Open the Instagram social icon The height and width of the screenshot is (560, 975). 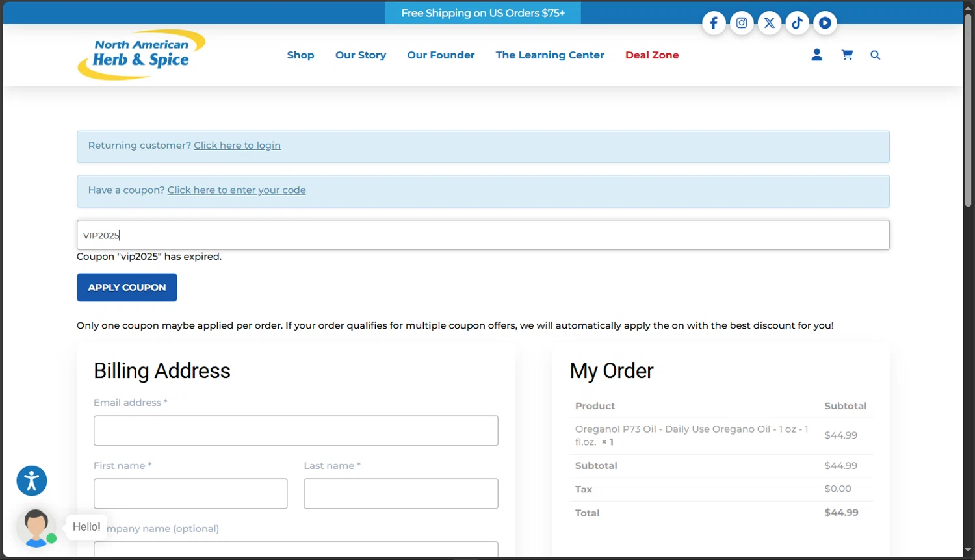[x=742, y=23]
